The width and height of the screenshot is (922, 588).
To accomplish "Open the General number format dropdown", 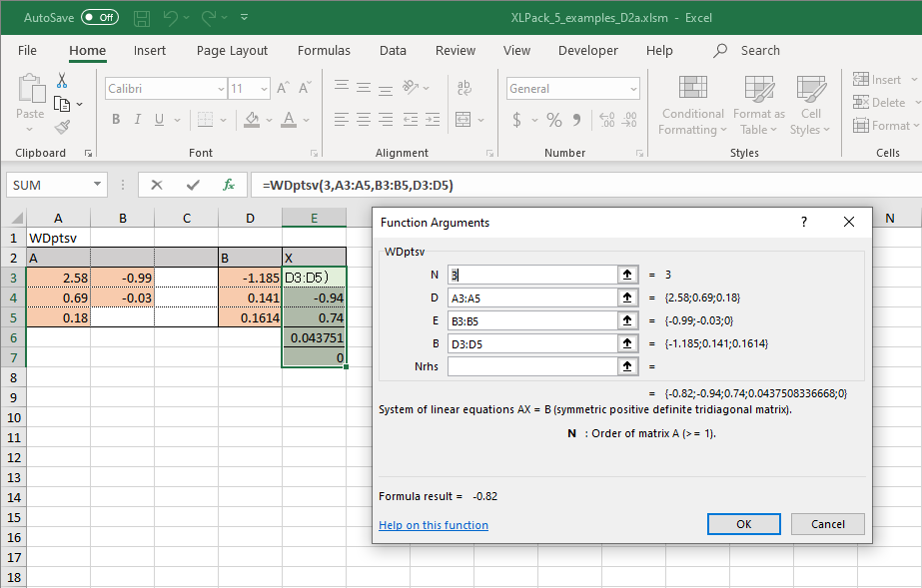I will (x=633, y=89).
